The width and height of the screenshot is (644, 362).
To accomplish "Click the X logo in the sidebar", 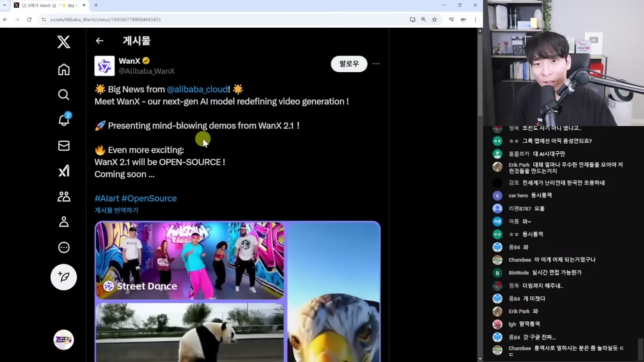I will (64, 42).
